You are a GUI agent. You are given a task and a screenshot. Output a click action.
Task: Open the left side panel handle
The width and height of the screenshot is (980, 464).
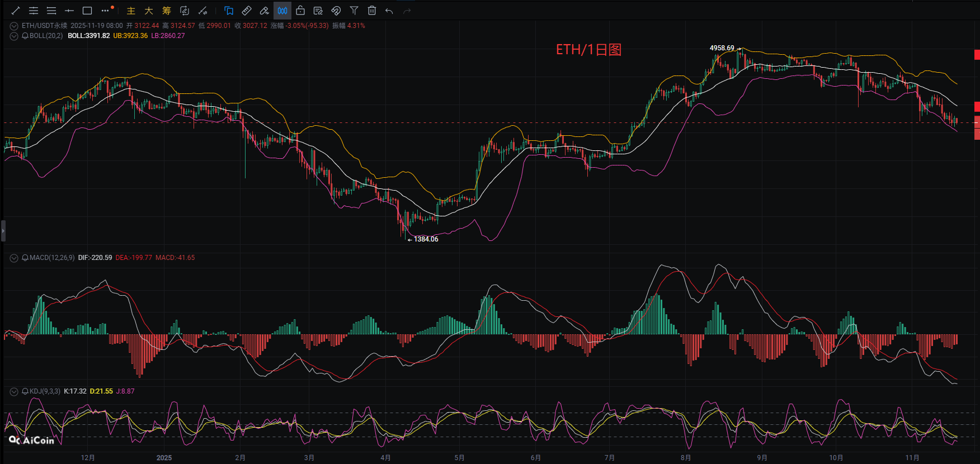click(x=3, y=230)
